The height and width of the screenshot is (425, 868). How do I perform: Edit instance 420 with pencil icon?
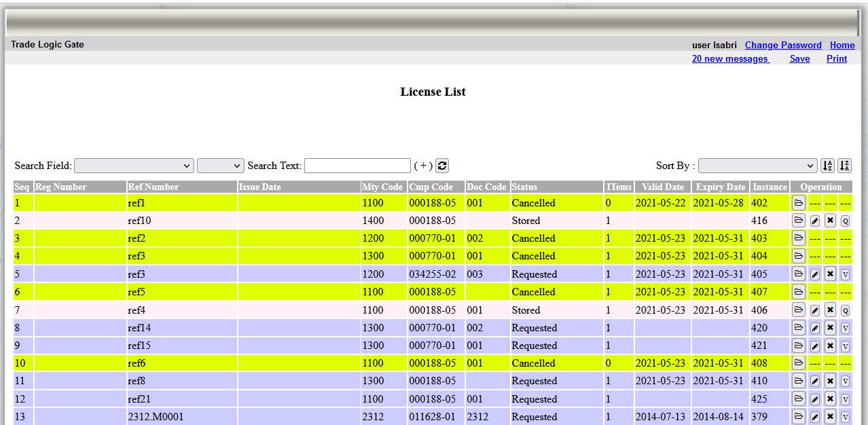pos(815,328)
